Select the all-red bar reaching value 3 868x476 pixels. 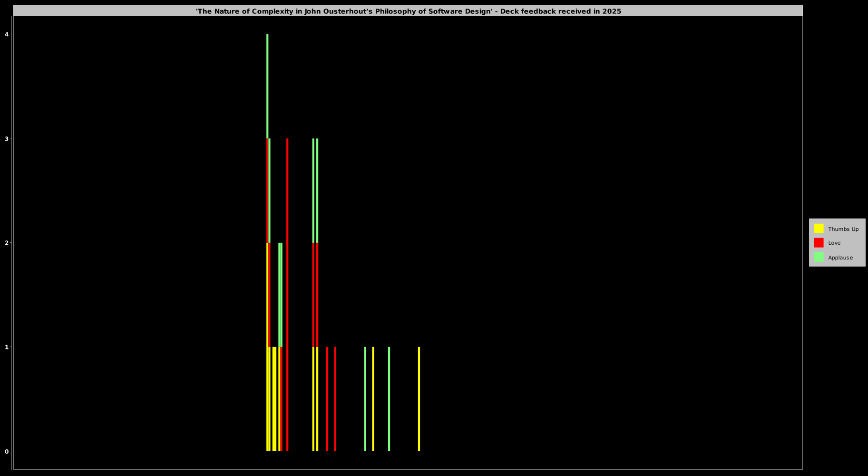point(287,295)
